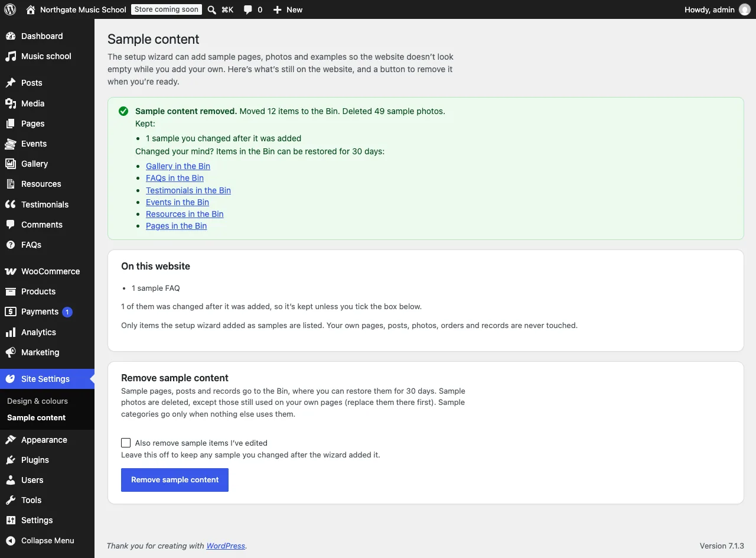
Task: Click '1 sample you changed after it was added'
Action: (223, 138)
